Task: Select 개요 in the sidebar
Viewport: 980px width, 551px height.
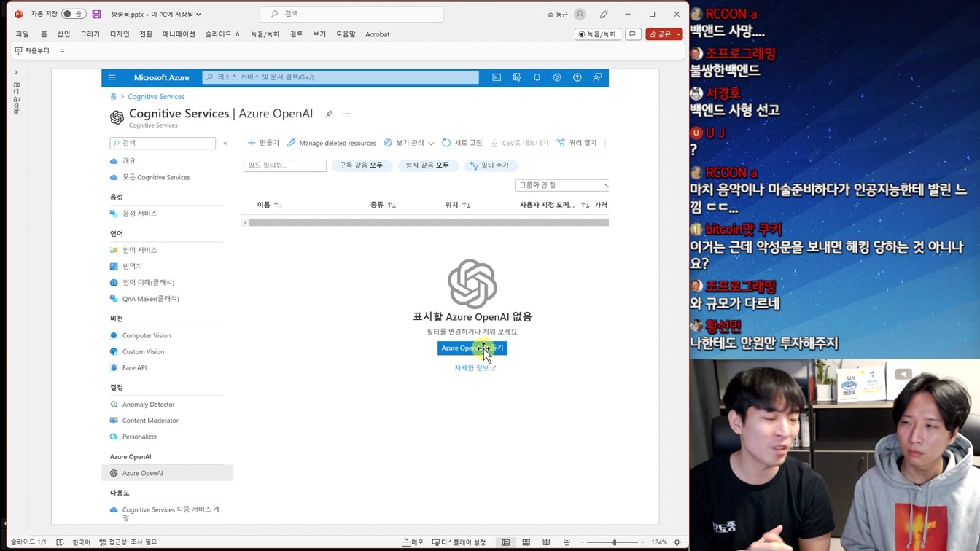Action: [x=129, y=161]
